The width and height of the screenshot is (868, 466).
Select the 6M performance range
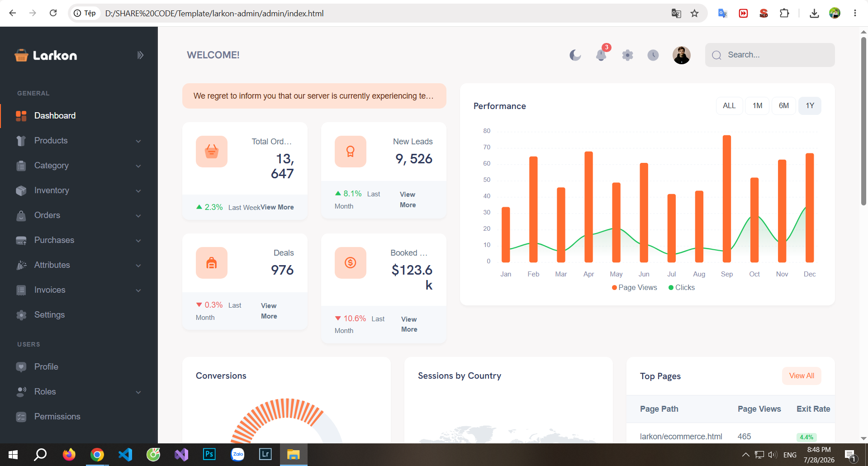click(x=783, y=106)
